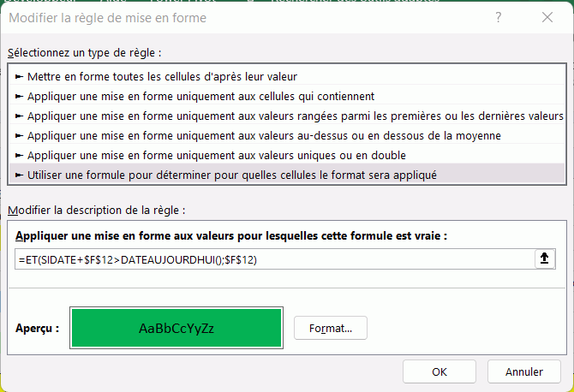Click the 'Aperçu :' label
The image size is (574, 392).
[38, 328]
